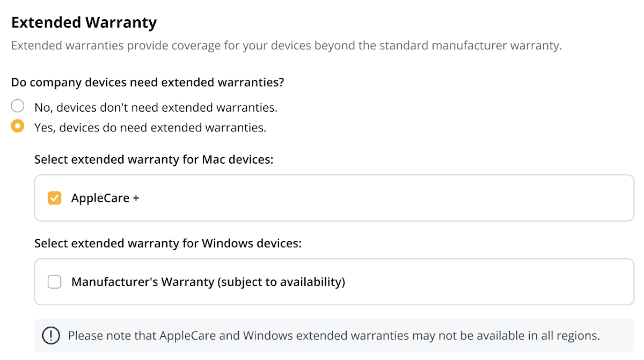The height and width of the screenshot is (360, 644).
Task: Click the Manufacturer's Warranty option label text
Action: tap(143, 282)
